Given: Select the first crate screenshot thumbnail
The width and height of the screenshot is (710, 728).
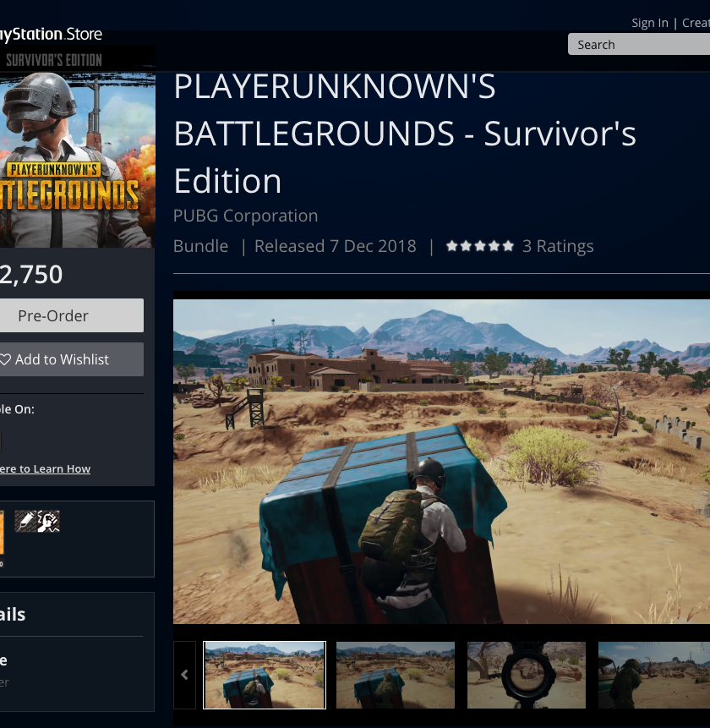Looking at the screenshot, I should click(x=265, y=675).
